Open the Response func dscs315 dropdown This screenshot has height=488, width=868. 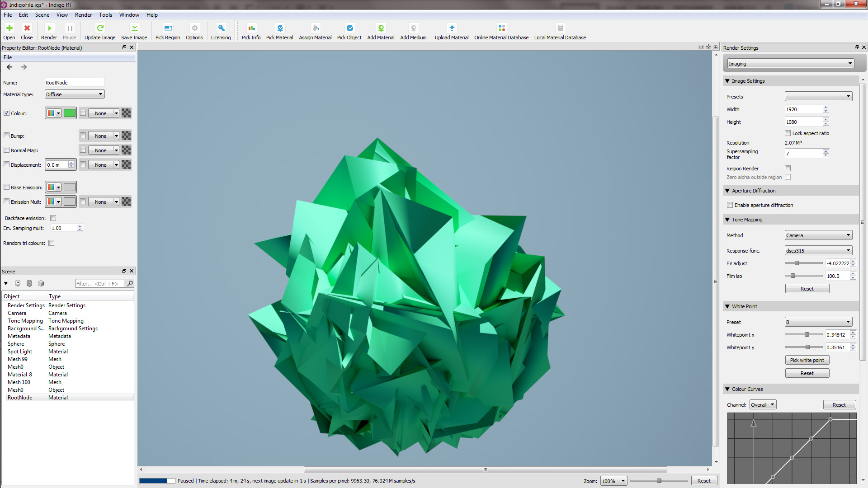point(819,250)
